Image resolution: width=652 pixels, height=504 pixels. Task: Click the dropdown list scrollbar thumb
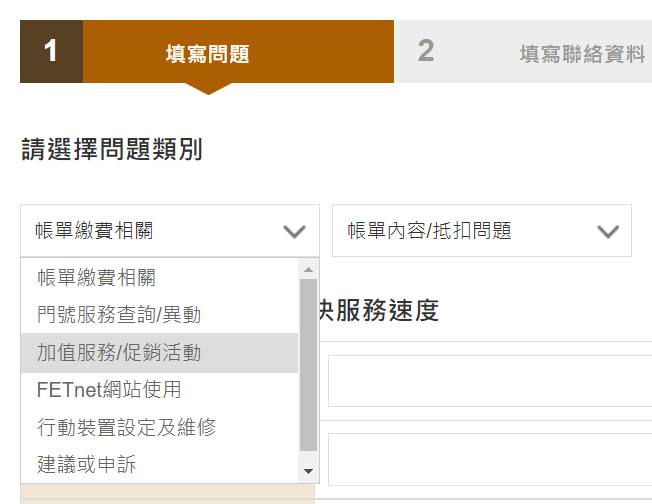(x=308, y=365)
